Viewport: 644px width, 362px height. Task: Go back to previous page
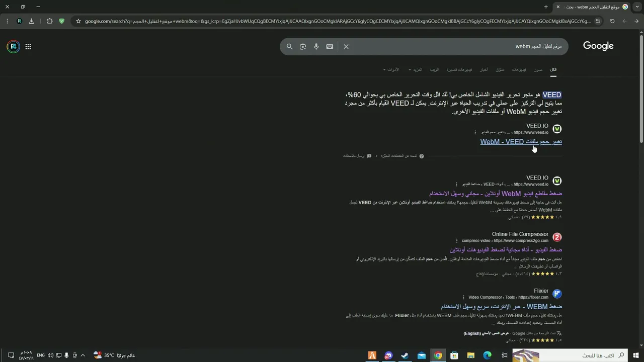click(636, 21)
